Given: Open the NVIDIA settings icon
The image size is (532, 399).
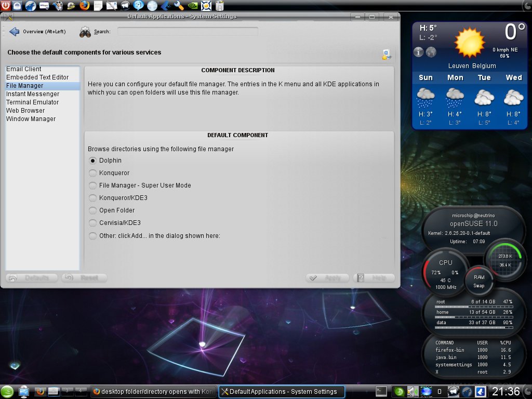Looking at the screenshot, I should coord(192,5).
